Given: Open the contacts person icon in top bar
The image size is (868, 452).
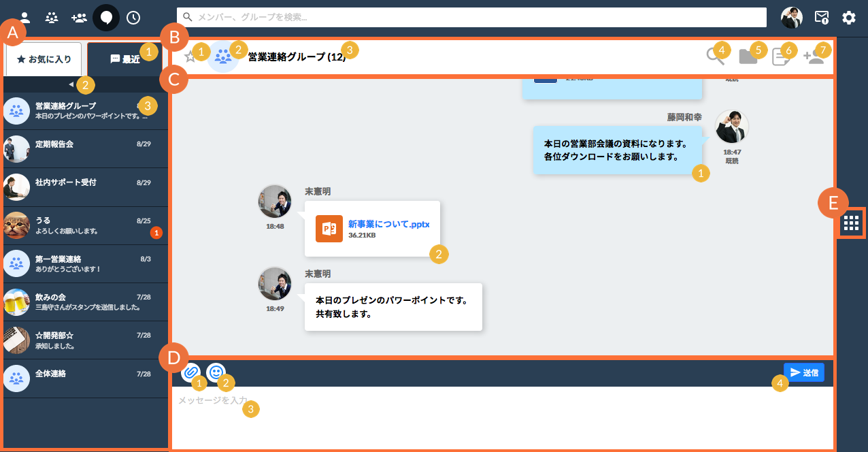Looking at the screenshot, I should [24, 18].
